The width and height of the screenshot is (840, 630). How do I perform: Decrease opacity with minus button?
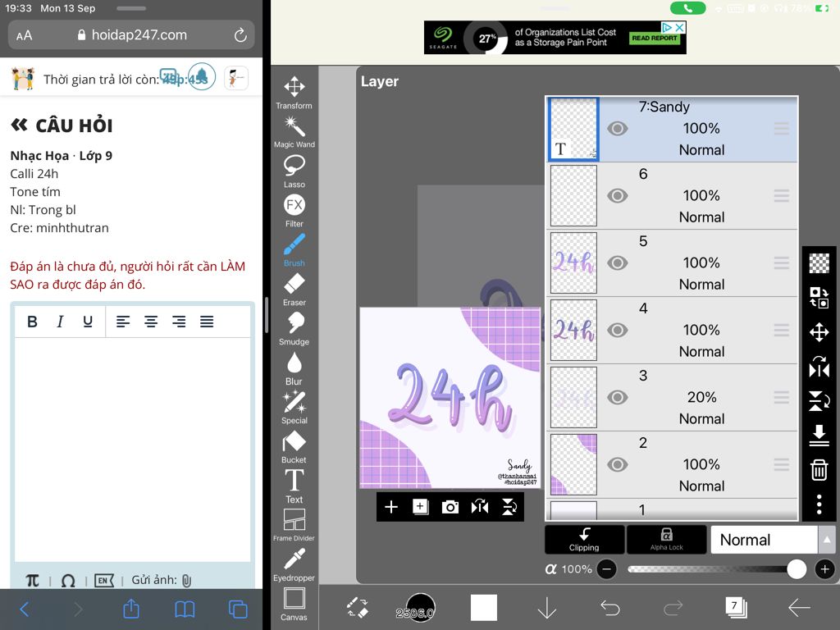click(x=606, y=569)
